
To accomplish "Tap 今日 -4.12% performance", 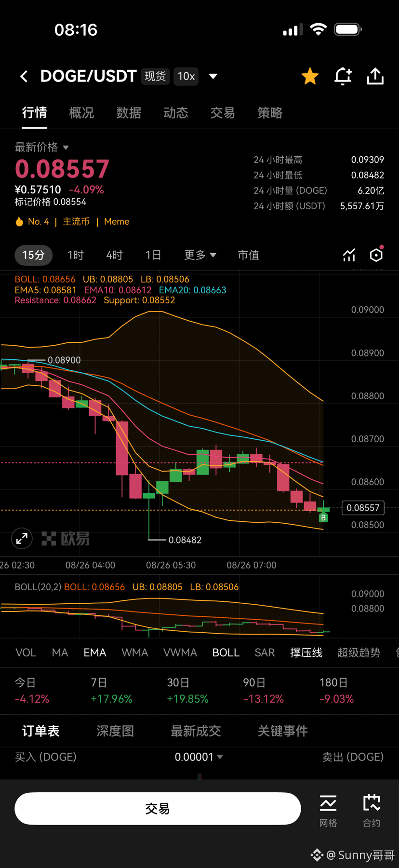I will click(x=32, y=691).
